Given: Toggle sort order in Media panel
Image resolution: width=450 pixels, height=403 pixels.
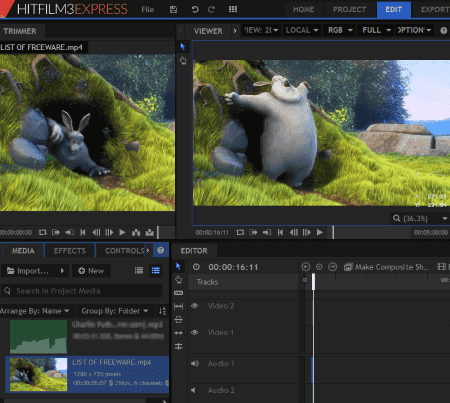Looking at the screenshot, I should [x=162, y=311].
